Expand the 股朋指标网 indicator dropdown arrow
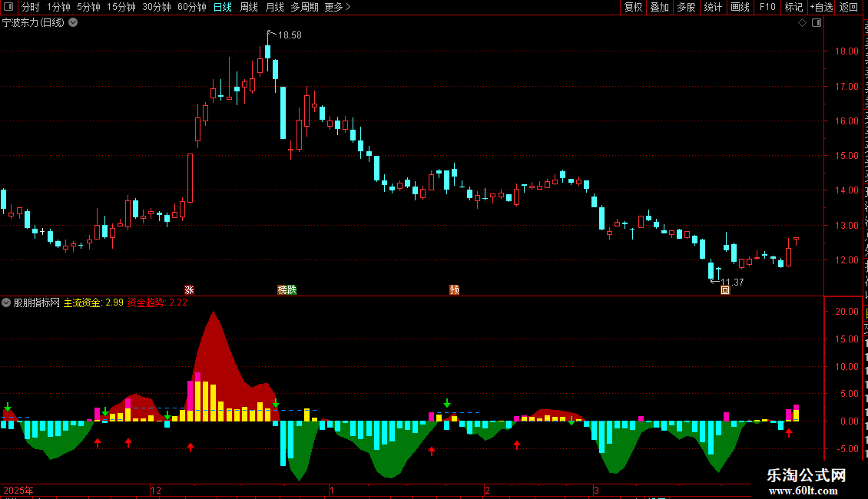 pos(6,302)
